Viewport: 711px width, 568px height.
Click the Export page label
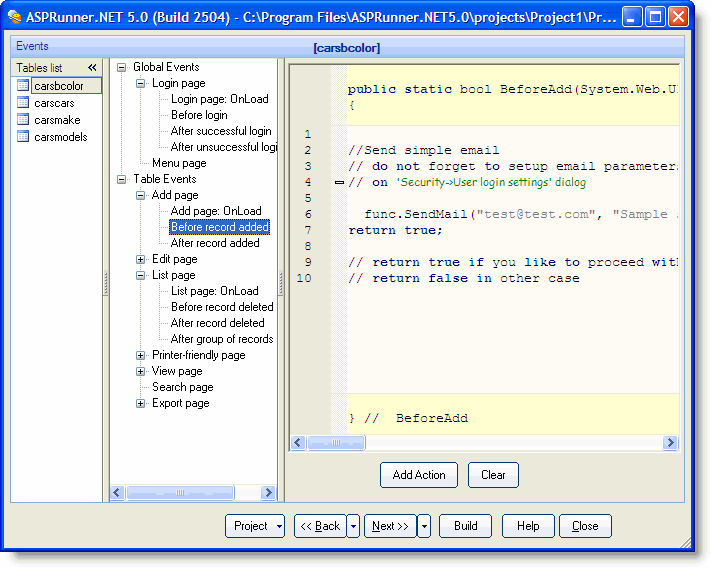[180, 403]
